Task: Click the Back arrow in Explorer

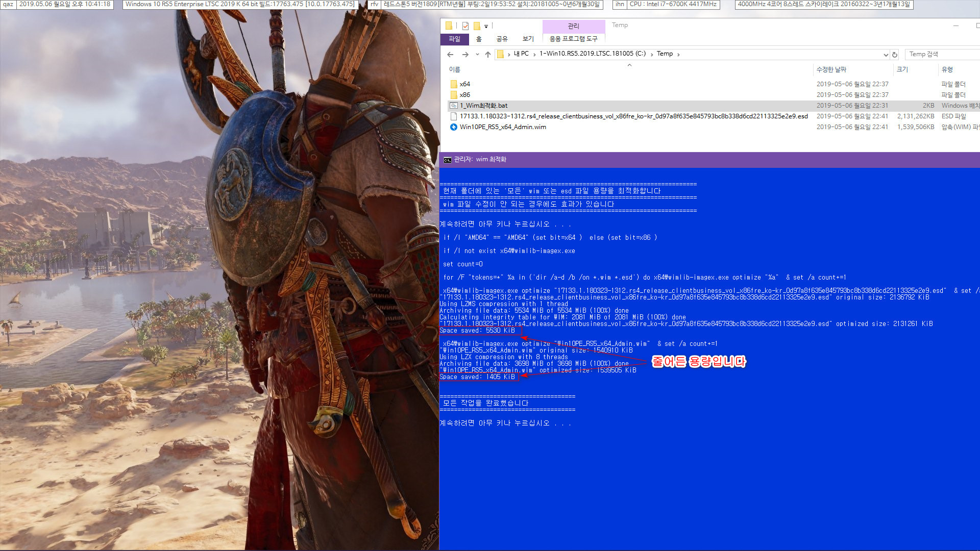Action: pyautogui.click(x=450, y=54)
